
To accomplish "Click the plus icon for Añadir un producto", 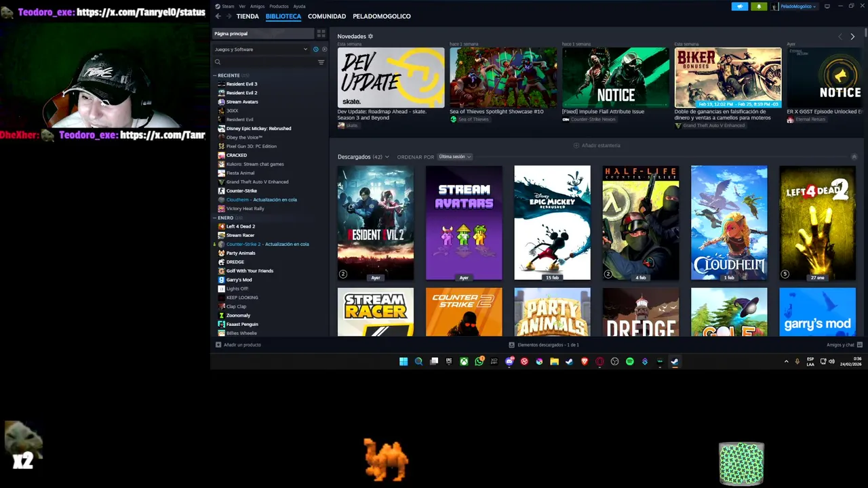I will click(218, 345).
